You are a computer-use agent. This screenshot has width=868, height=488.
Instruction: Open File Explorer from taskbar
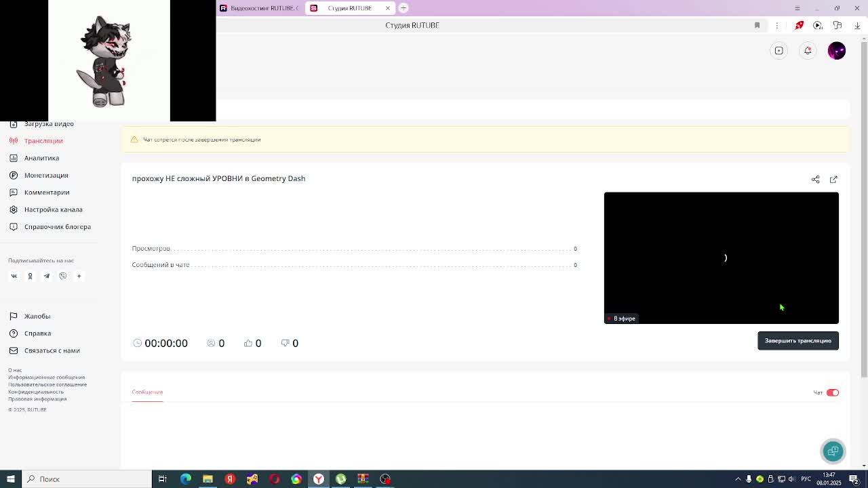(208, 479)
